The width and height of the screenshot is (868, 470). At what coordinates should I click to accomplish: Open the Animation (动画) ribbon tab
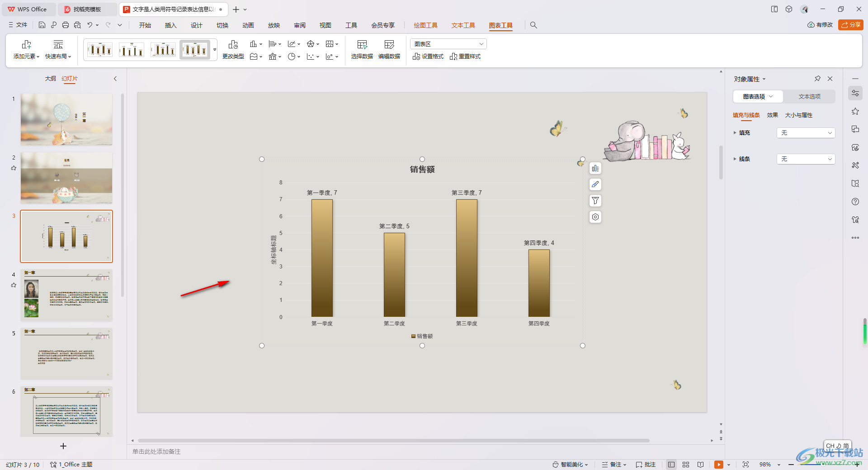(x=248, y=25)
